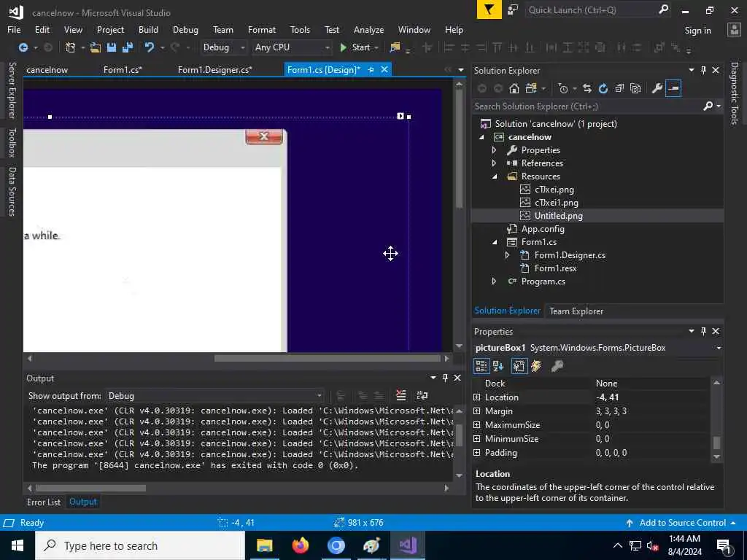Screen dimensions: 747x560
Task: Collapse the Resources folder
Action: coord(494,176)
